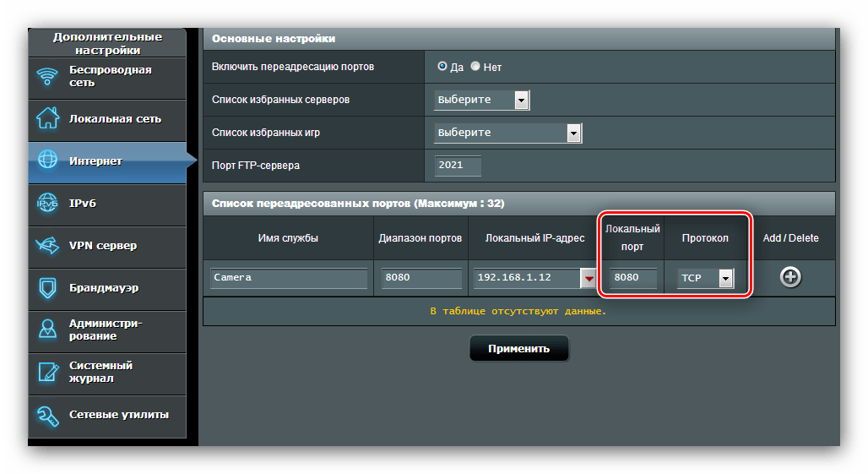Click the Дополнительные настройки header

107,43
